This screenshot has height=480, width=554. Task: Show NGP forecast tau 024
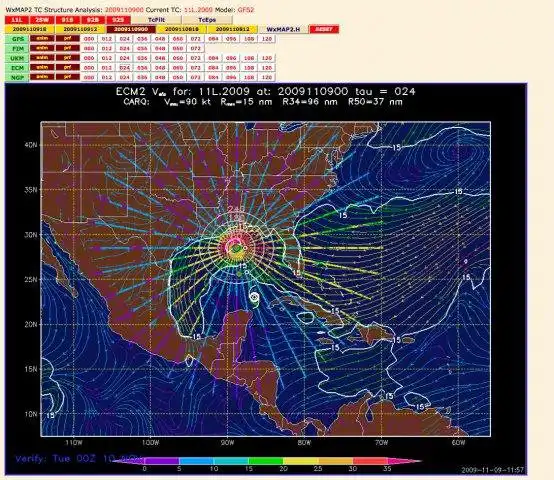[x=124, y=77]
